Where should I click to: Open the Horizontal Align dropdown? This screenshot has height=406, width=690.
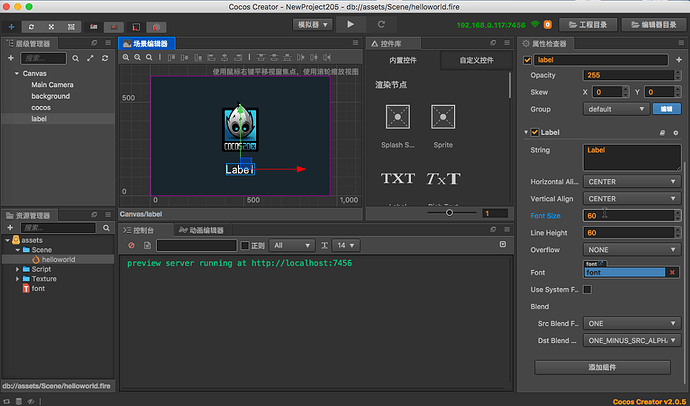point(631,183)
